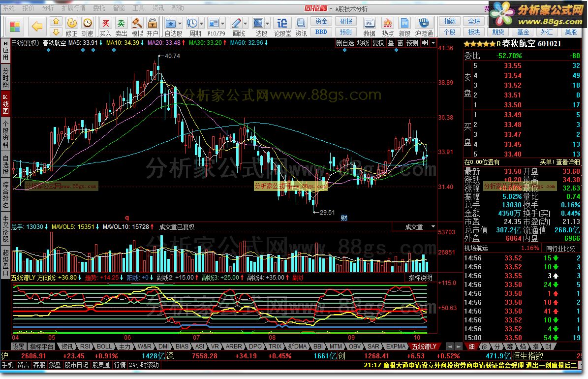Viewport: 588px width, 379px height.
Task: Click the arrow-to-bar icon beside 预测
Action: click(x=425, y=43)
